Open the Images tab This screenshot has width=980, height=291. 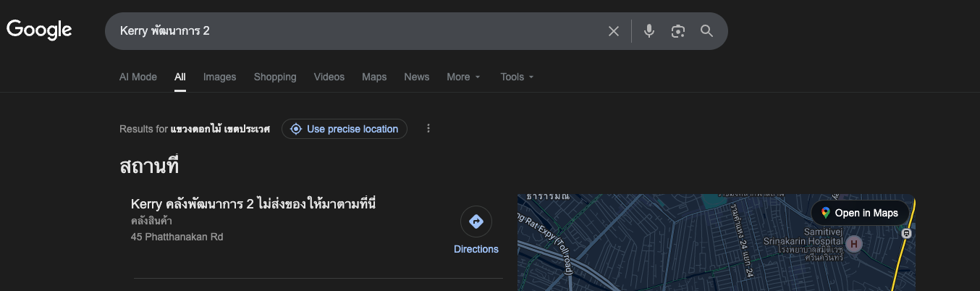[x=219, y=77]
